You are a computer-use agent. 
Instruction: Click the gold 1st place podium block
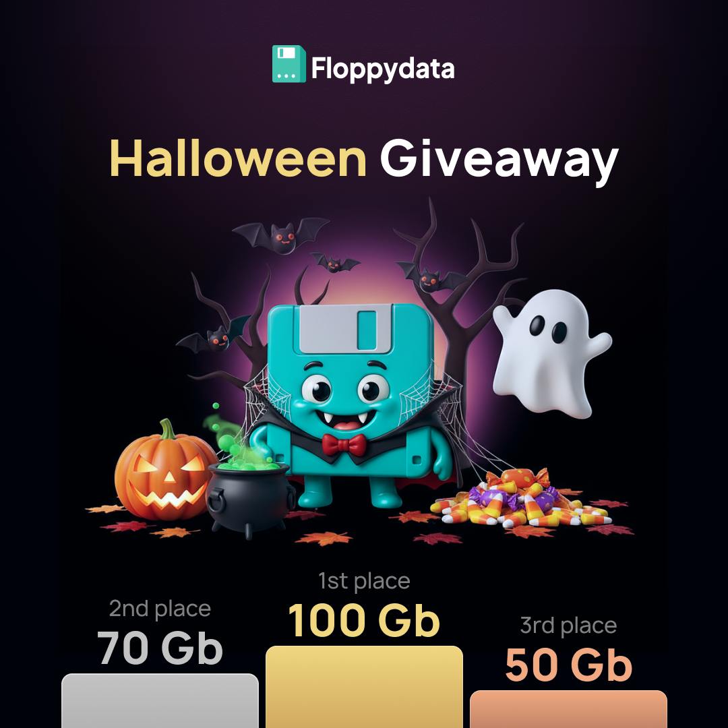click(x=364, y=687)
